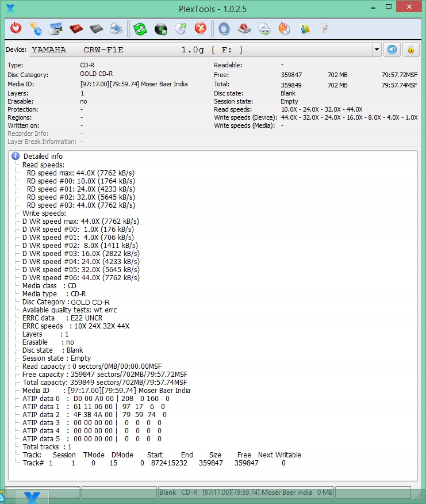This screenshot has width=426, height=504.
Task: Click the Media ID line in details
Action: 106,390
